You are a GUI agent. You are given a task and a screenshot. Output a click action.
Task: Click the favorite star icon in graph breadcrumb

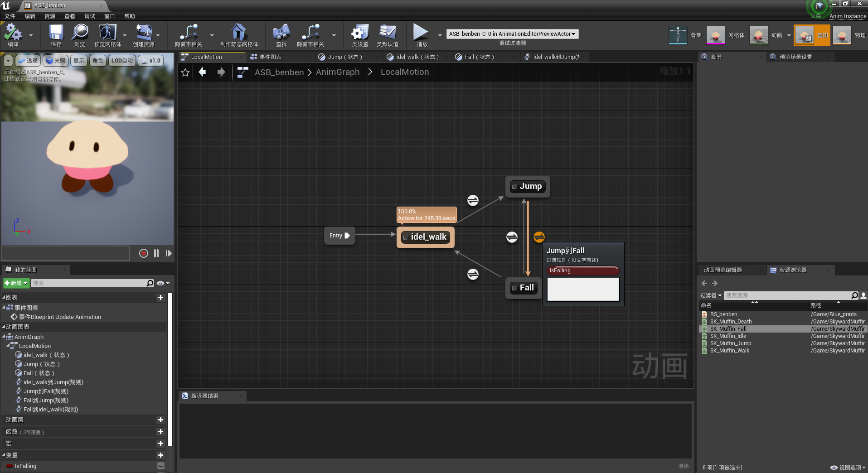pyautogui.click(x=185, y=72)
